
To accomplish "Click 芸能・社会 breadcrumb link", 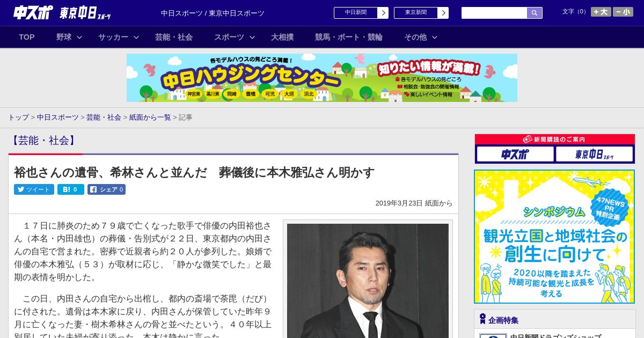I will pyautogui.click(x=104, y=117).
